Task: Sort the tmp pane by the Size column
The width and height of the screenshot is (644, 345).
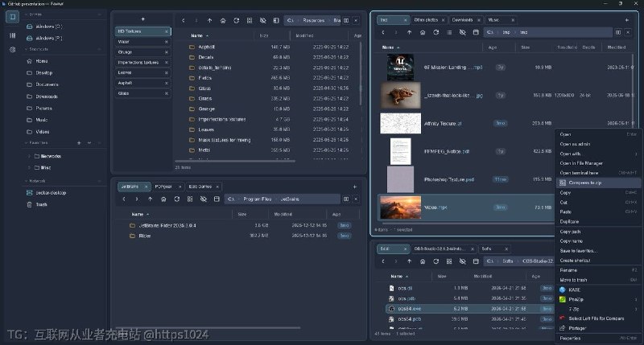Action: point(526,47)
